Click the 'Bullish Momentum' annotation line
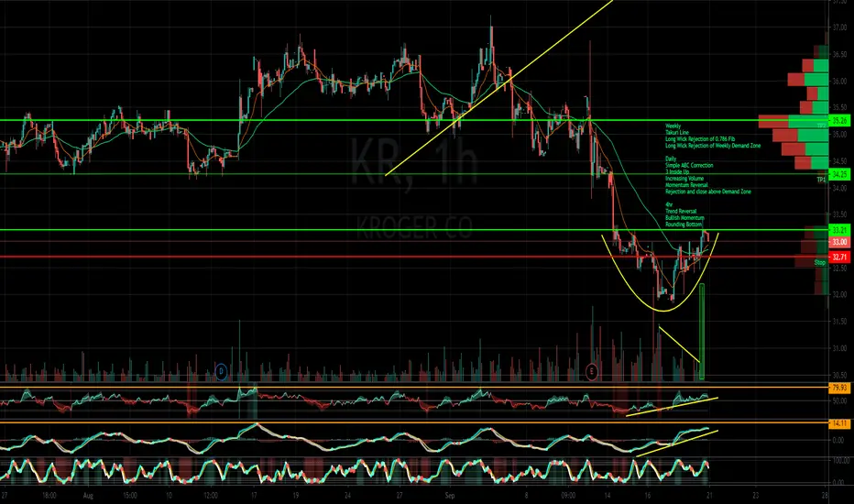 (684, 217)
